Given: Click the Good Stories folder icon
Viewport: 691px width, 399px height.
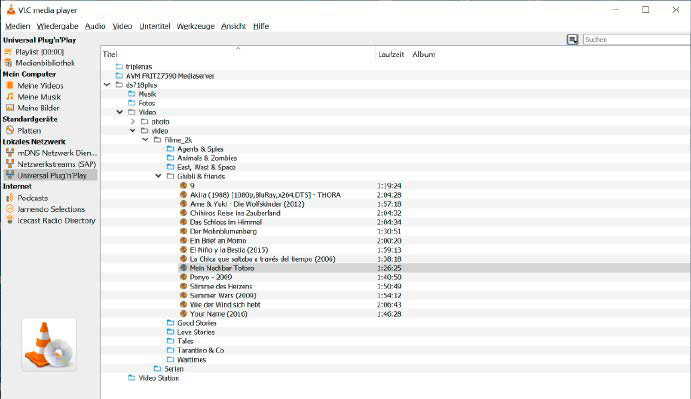Looking at the screenshot, I should click(171, 323).
